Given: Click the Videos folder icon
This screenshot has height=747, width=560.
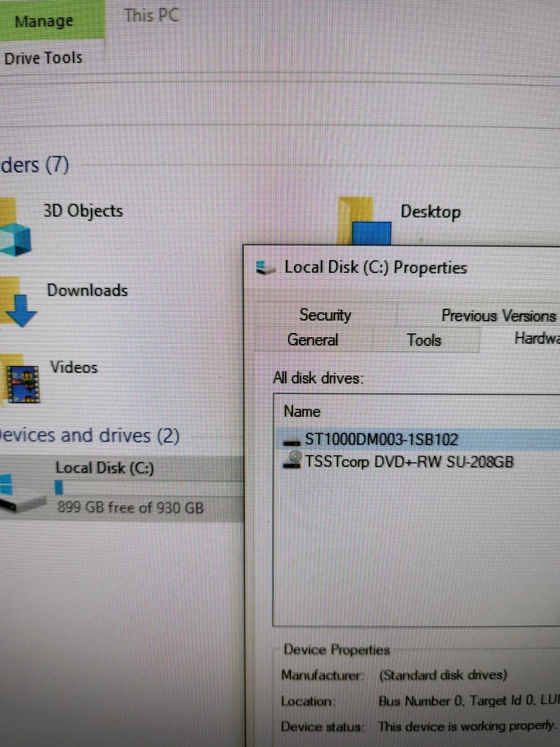Looking at the screenshot, I should (x=21, y=381).
